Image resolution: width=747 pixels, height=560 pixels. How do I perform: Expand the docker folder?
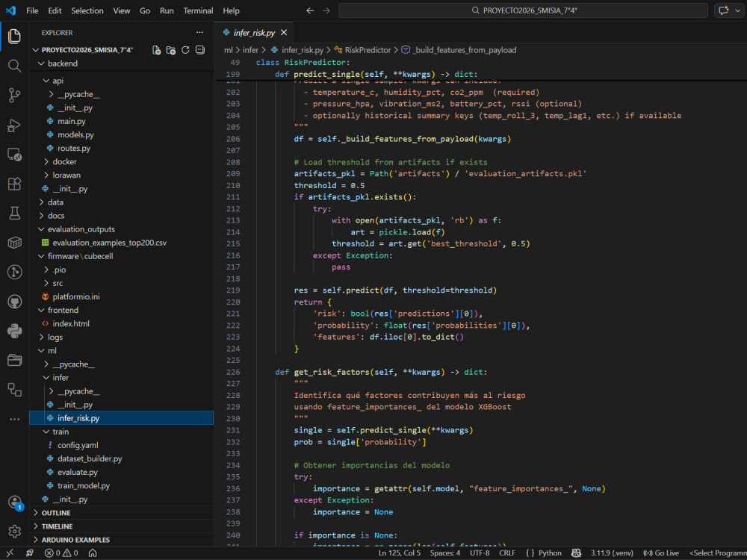click(64, 162)
